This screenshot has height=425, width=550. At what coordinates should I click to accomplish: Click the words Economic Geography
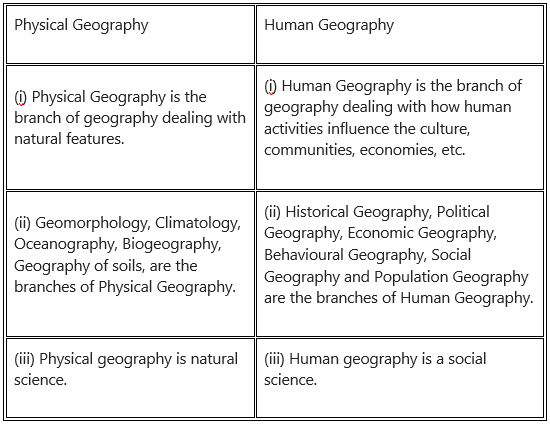pos(422,234)
